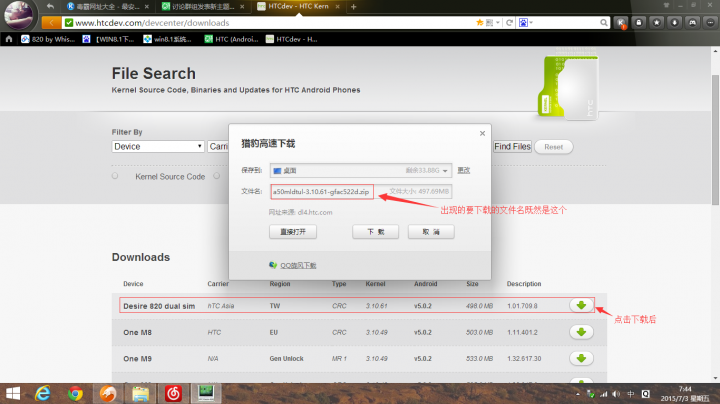The height and width of the screenshot is (404, 720).
Task: Click the undo-close-tab arrow icon
Action: click(x=51, y=6)
